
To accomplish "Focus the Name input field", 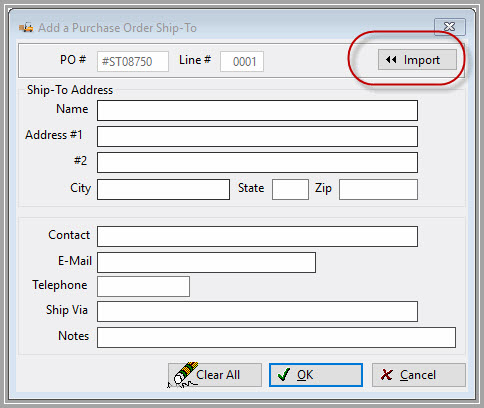I will click(x=257, y=111).
